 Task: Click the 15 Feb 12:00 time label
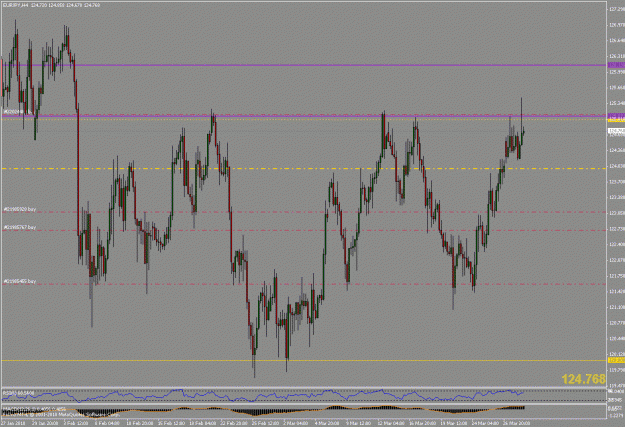[x=171, y=423]
